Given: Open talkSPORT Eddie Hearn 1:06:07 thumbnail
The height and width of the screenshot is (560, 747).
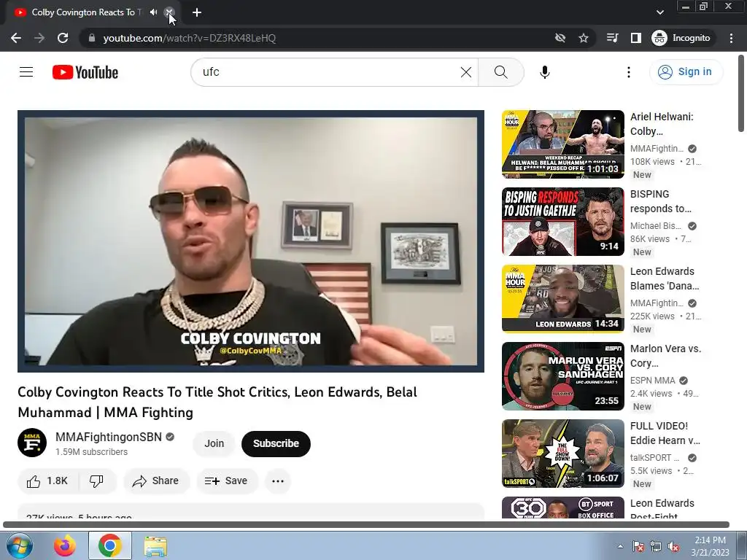Looking at the screenshot, I should click(562, 454).
